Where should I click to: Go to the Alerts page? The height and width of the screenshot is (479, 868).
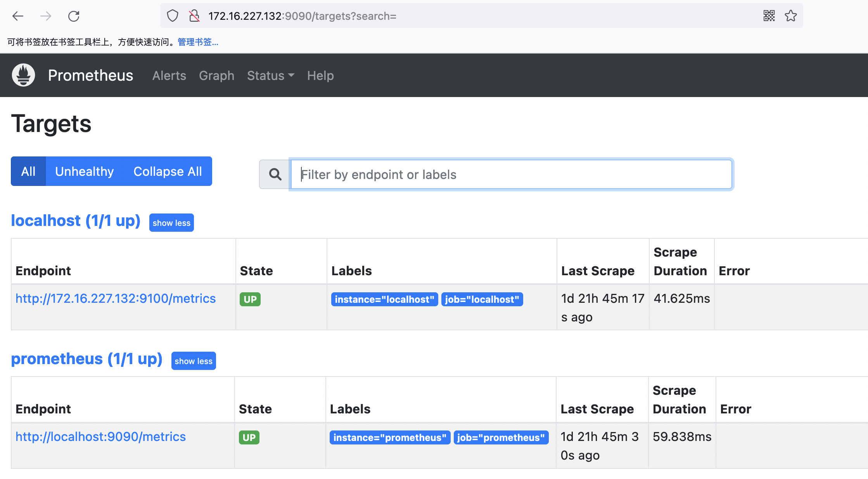pyautogui.click(x=169, y=75)
